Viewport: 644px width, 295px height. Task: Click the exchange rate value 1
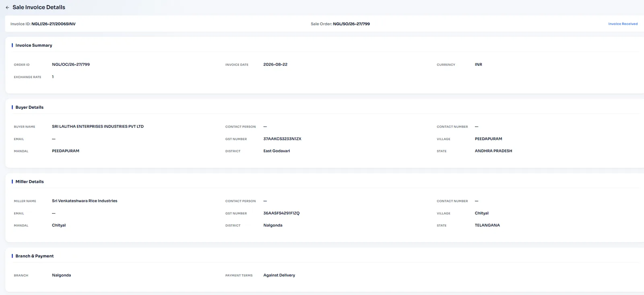coord(53,77)
